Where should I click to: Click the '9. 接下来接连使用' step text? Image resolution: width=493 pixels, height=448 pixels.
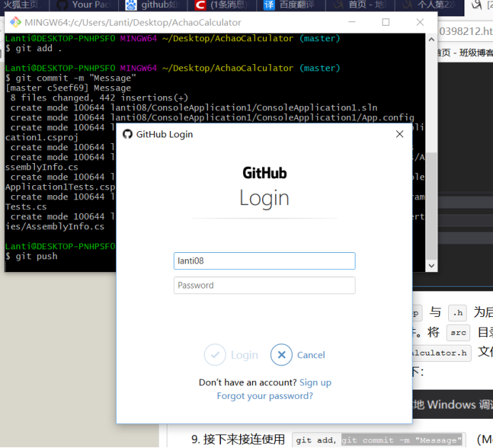[238, 439]
